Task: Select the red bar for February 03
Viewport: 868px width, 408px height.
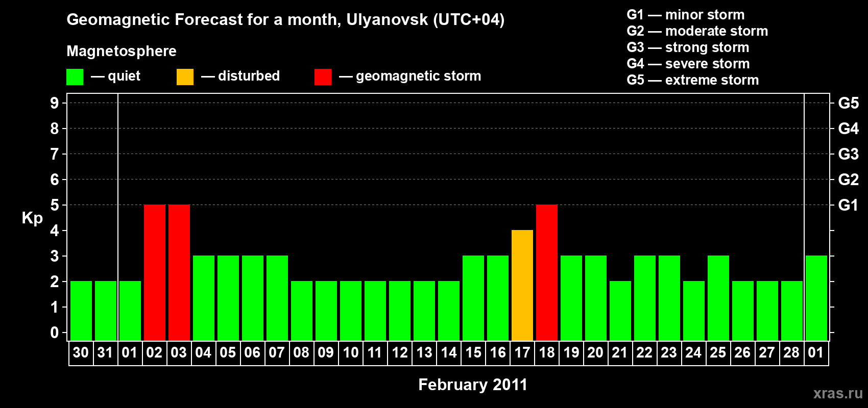Action: pos(179,272)
